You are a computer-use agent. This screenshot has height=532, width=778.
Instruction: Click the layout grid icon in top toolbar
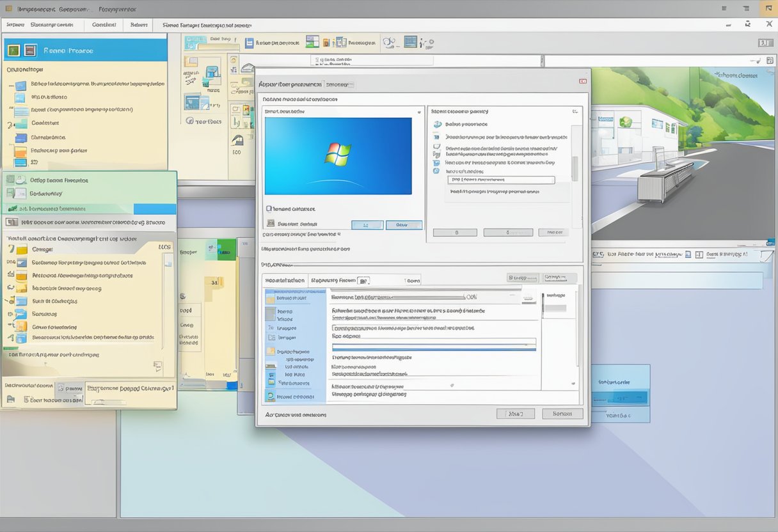[x=312, y=42]
